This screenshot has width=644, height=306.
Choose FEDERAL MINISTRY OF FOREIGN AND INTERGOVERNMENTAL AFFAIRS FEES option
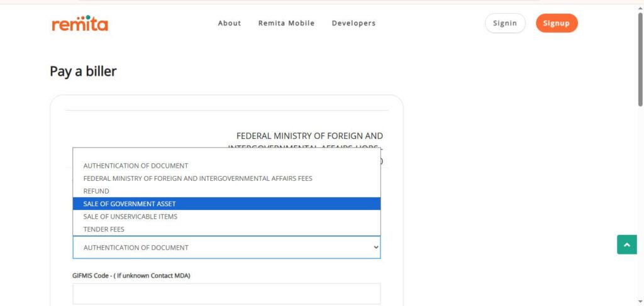226,178
